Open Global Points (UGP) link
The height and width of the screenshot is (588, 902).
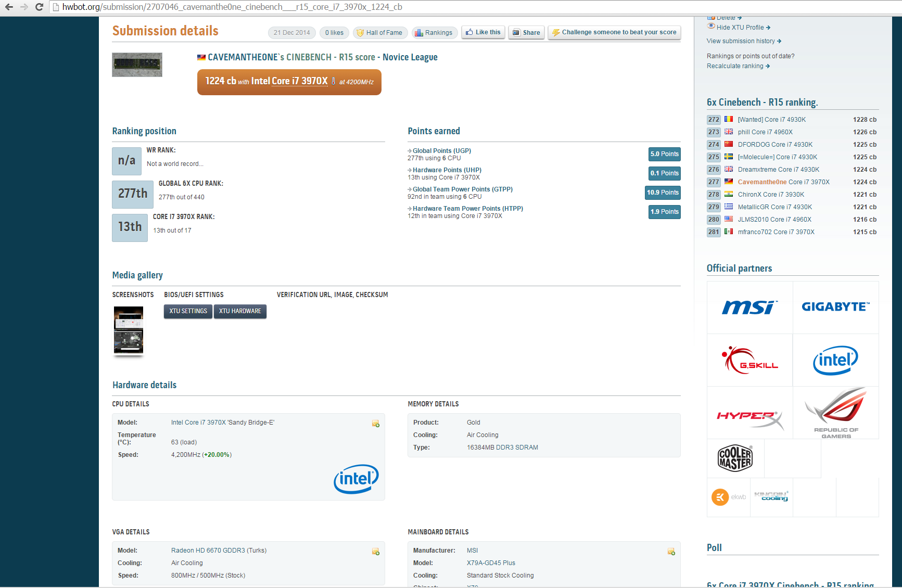coord(441,151)
